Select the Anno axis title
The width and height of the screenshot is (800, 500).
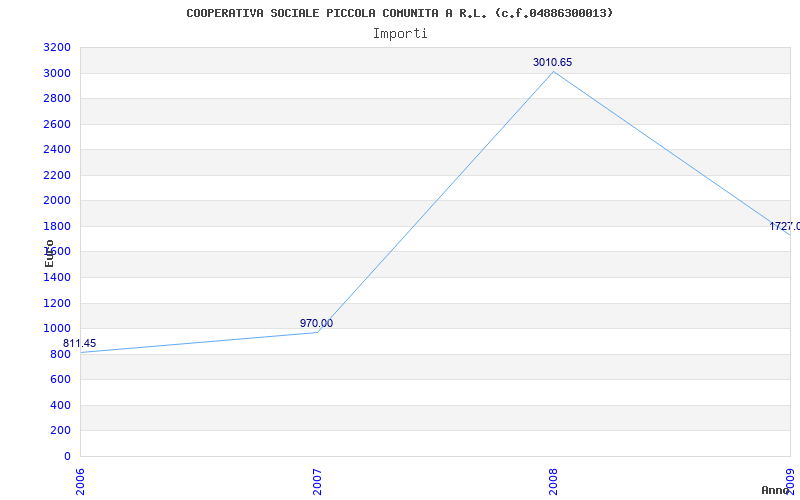tap(776, 490)
